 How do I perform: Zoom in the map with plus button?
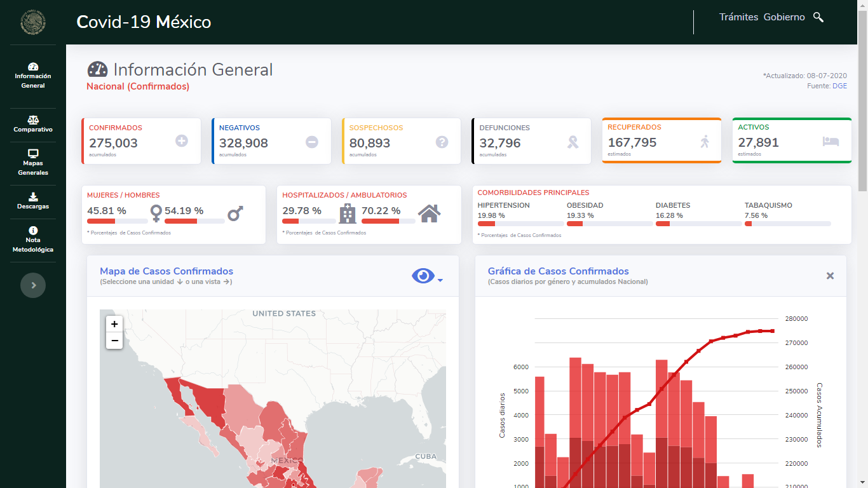(x=114, y=324)
